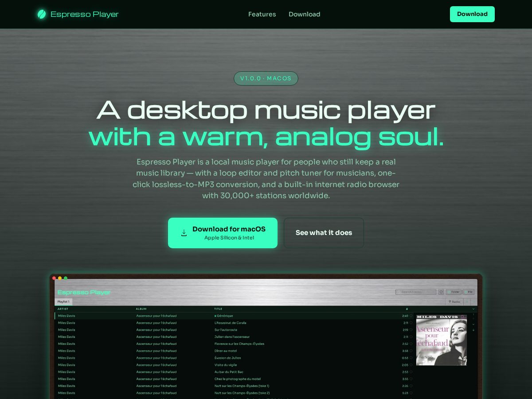This screenshot has height=399, width=532.
Task: Click the album name in the Sur l'autoroute row
Action: pyautogui.click(x=156, y=330)
